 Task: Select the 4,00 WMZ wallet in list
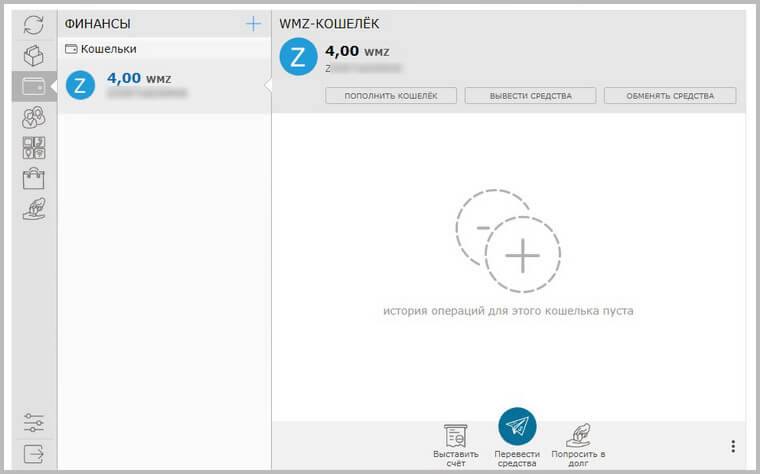tap(164, 86)
